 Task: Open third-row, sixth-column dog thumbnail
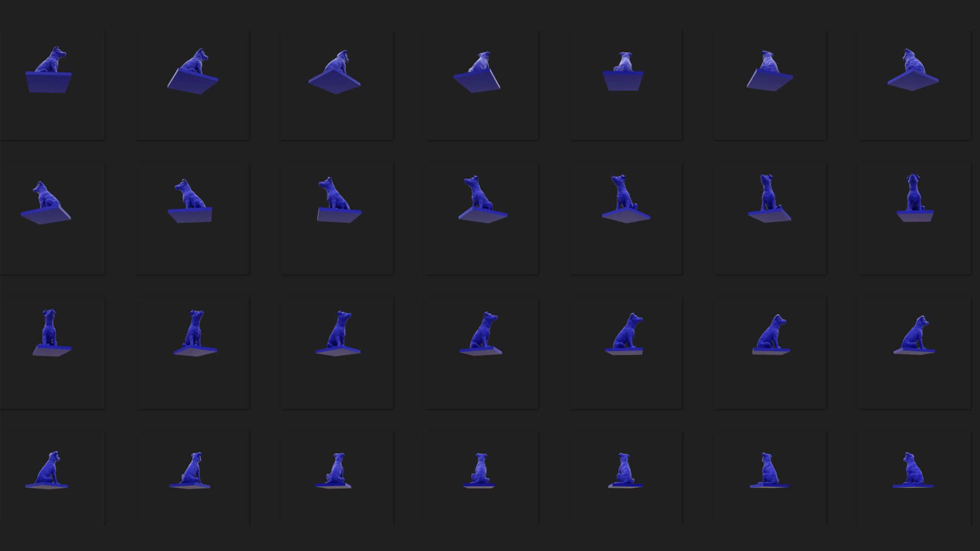(x=770, y=353)
